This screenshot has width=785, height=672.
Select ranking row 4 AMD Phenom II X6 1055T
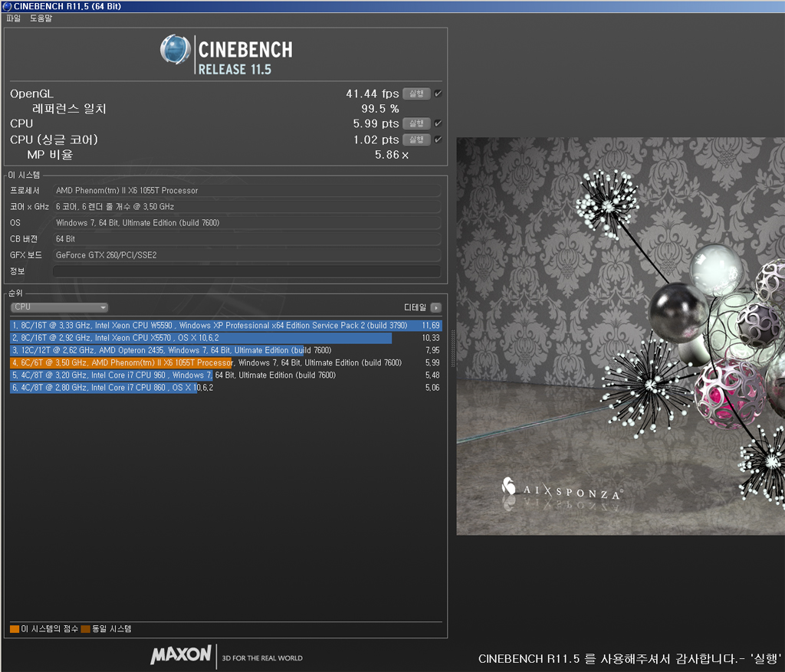pos(226,362)
